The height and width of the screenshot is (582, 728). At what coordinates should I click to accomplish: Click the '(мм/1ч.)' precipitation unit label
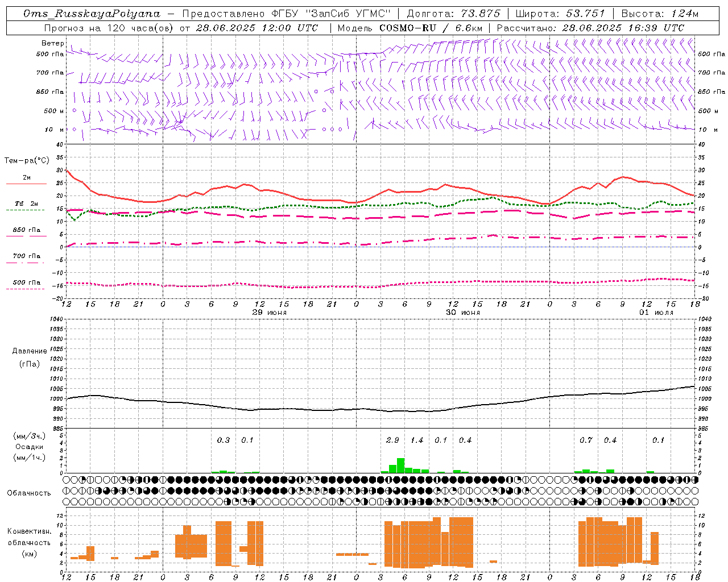29,458
